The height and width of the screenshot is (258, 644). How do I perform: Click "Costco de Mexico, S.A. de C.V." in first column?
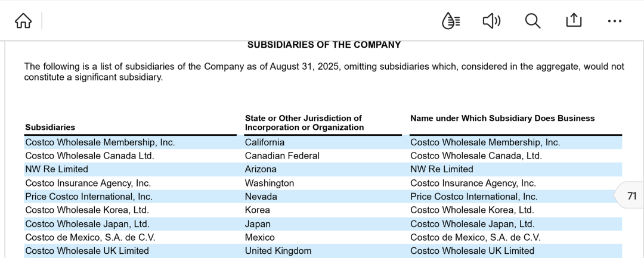point(90,237)
